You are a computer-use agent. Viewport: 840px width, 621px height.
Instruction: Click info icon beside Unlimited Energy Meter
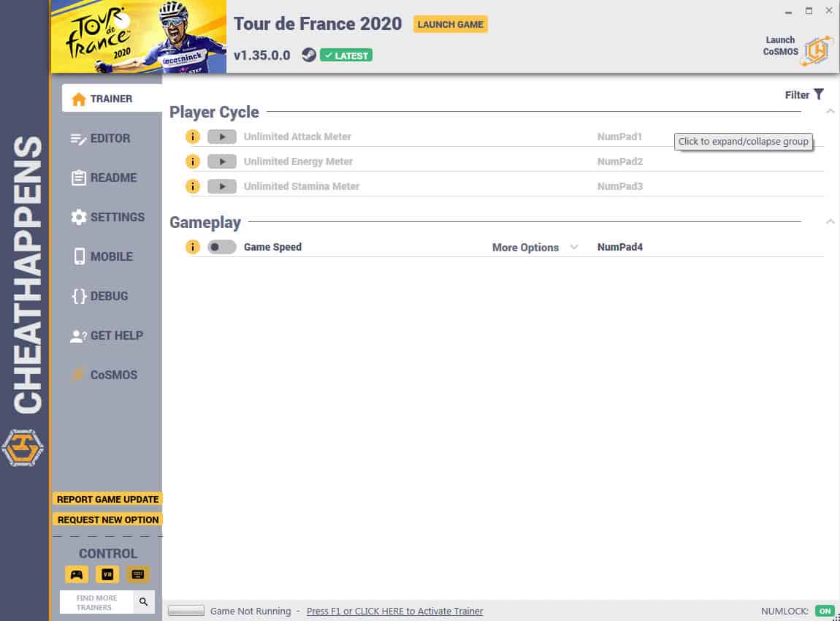click(x=193, y=161)
